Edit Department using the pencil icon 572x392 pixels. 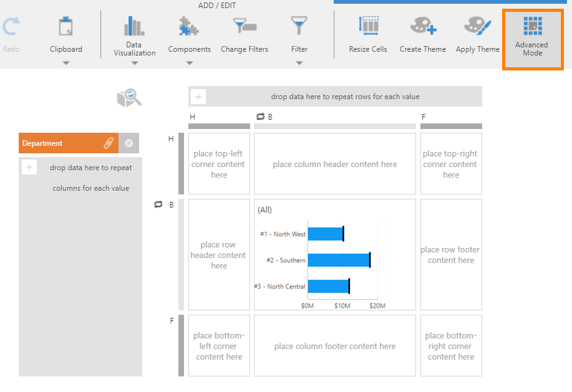(x=108, y=143)
